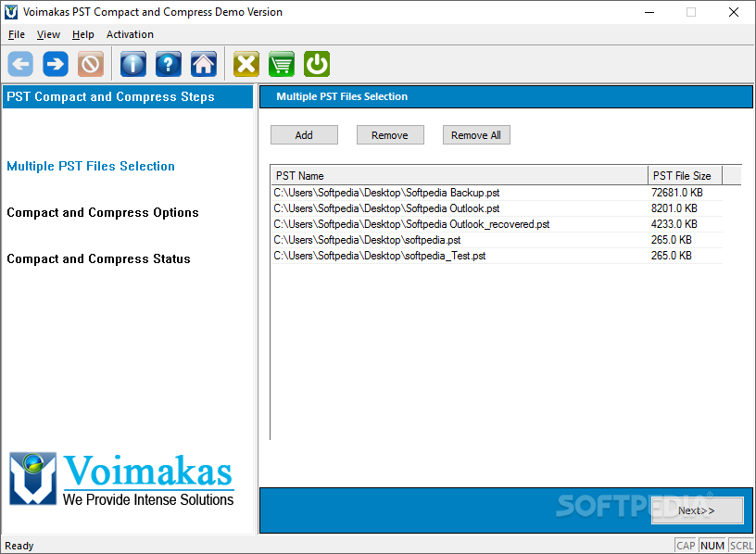756x554 pixels.
Task: Open the View menu
Action: (48, 34)
